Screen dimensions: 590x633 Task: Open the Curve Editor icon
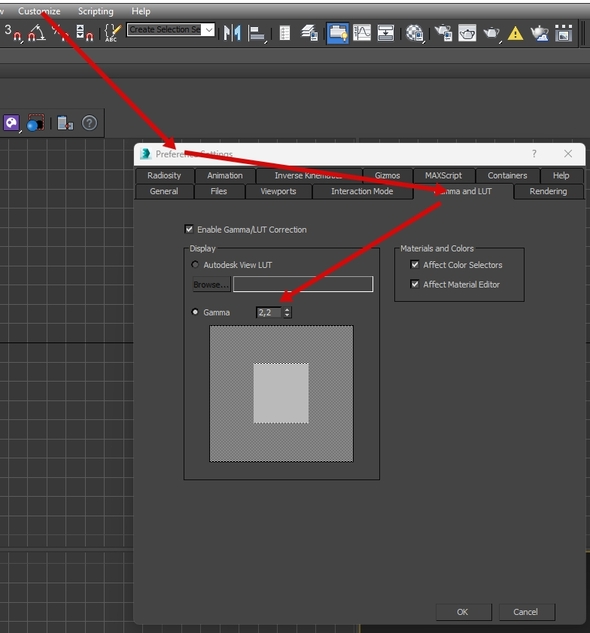(x=361, y=33)
